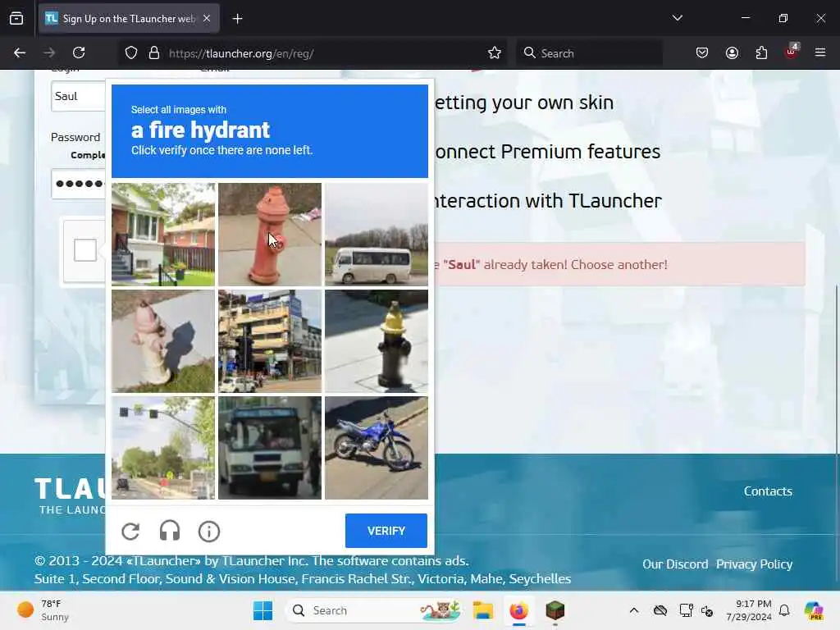
Task: Open the clock showing 9:17 PM
Action: (749, 610)
